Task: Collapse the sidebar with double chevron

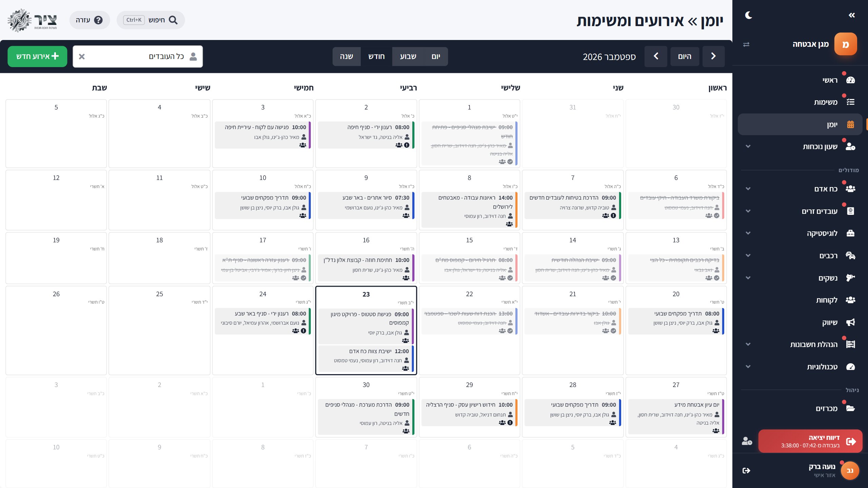Action: pyautogui.click(x=852, y=15)
